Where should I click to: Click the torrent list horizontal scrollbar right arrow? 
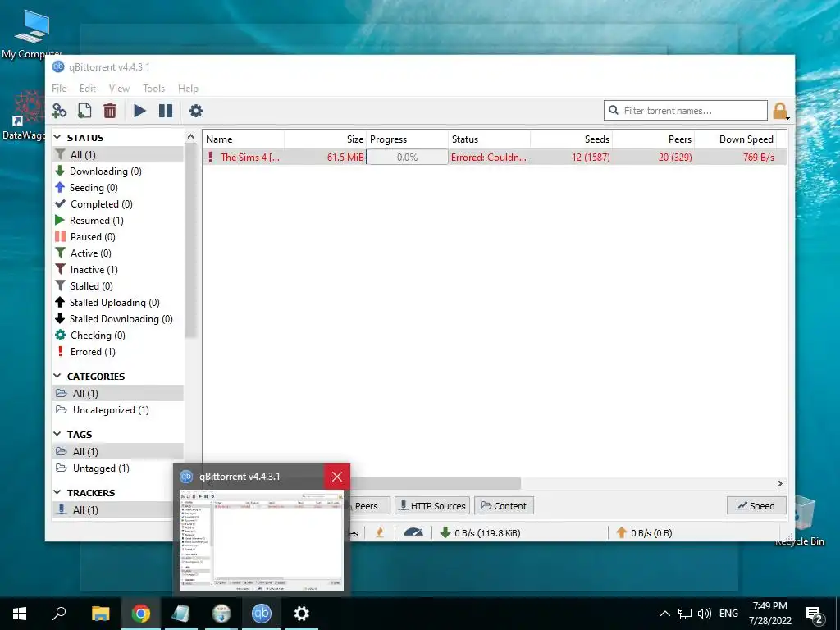780,483
